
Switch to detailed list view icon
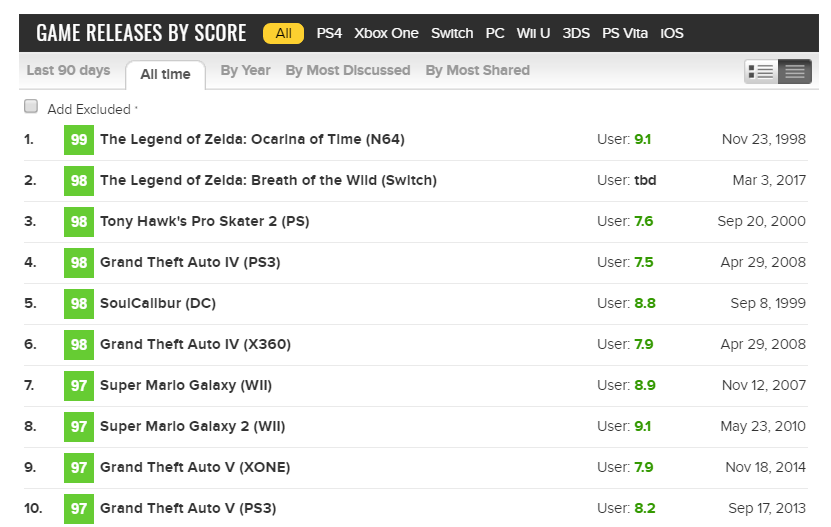tap(761, 71)
